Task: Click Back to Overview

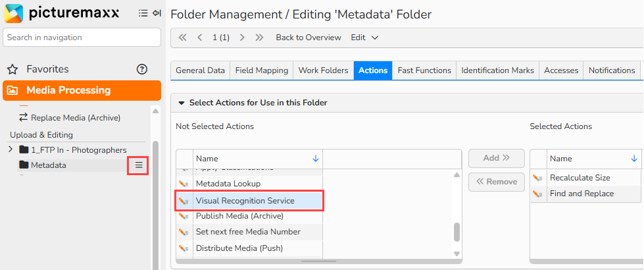Action: (x=309, y=38)
